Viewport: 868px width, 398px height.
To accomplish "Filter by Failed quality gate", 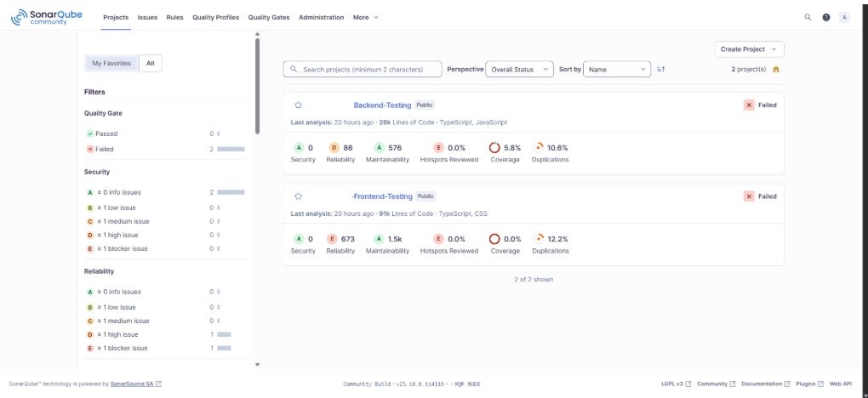I will click(x=164, y=149).
